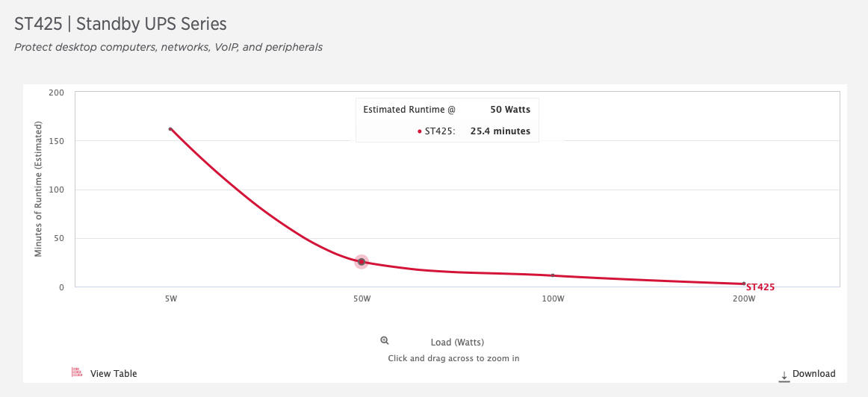Select the highlighted 50W data point
Viewport: 868px width, 397px height.
(x=362, y=261)
